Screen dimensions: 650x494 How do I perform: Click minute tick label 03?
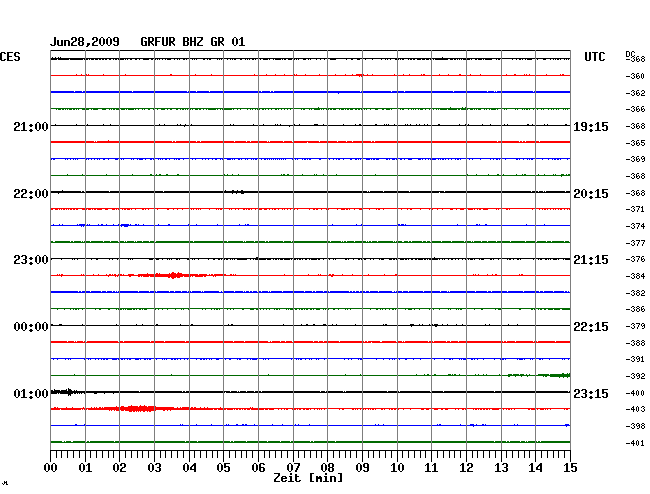154,468
